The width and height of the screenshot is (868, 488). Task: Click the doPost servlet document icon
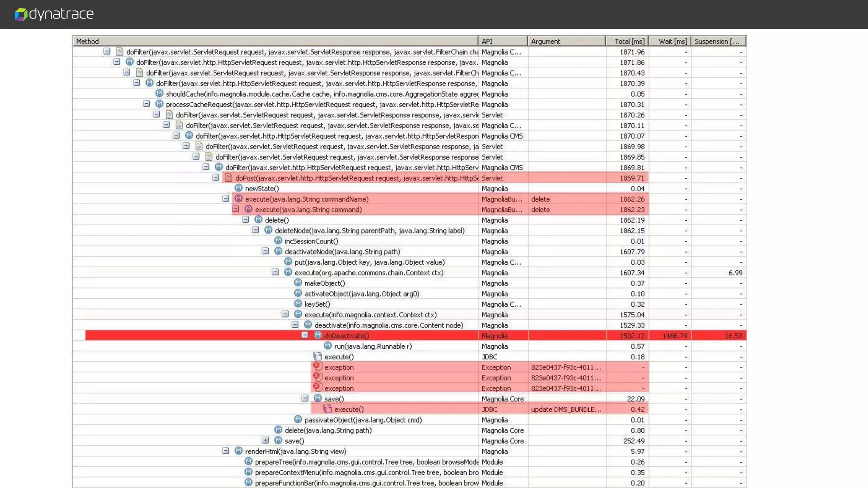(229, 178)
